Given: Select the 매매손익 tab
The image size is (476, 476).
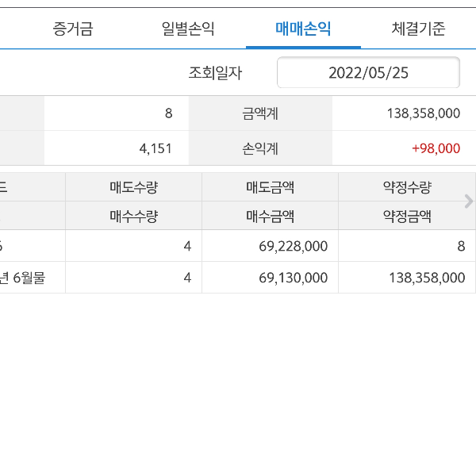Looking at the screenshot, I should coord(303,29).
